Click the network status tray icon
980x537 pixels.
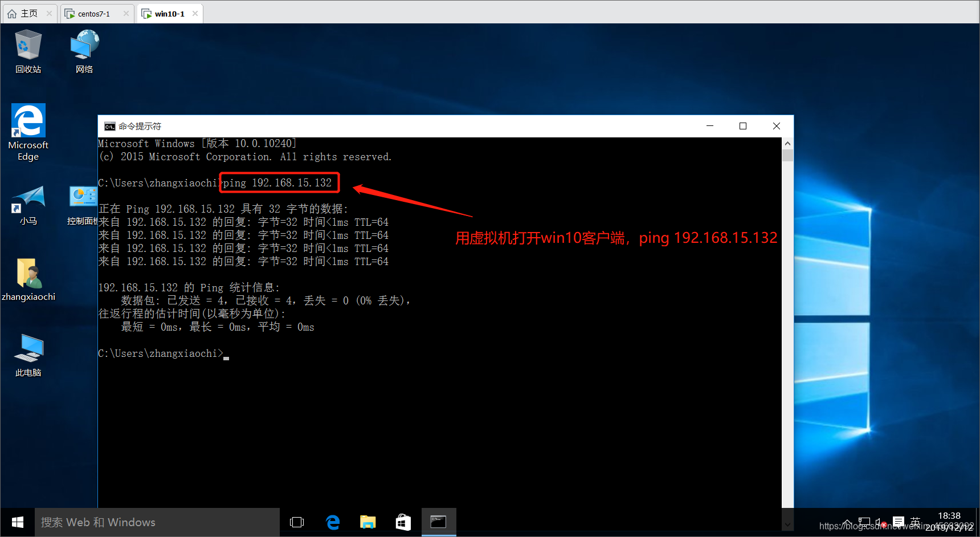[x=864, y=522]
